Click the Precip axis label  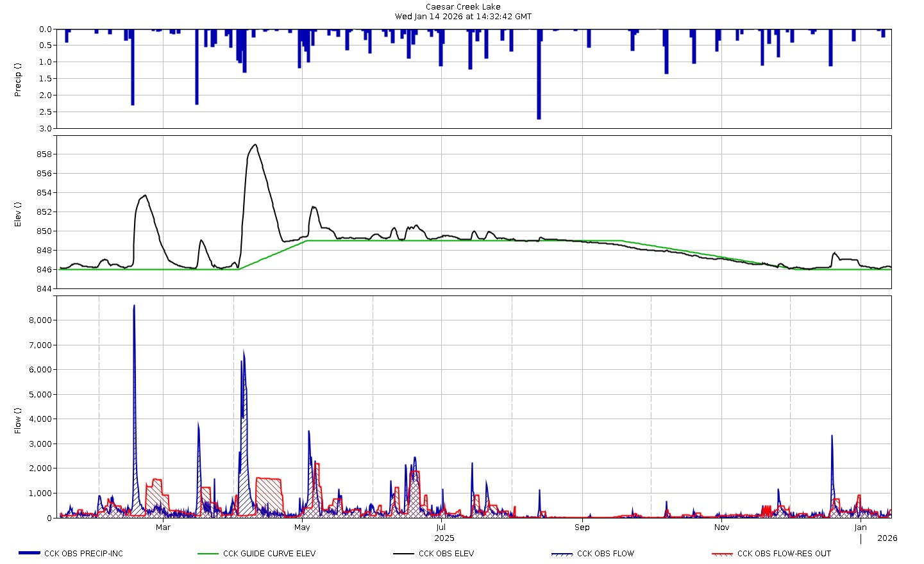coord(18,78)
